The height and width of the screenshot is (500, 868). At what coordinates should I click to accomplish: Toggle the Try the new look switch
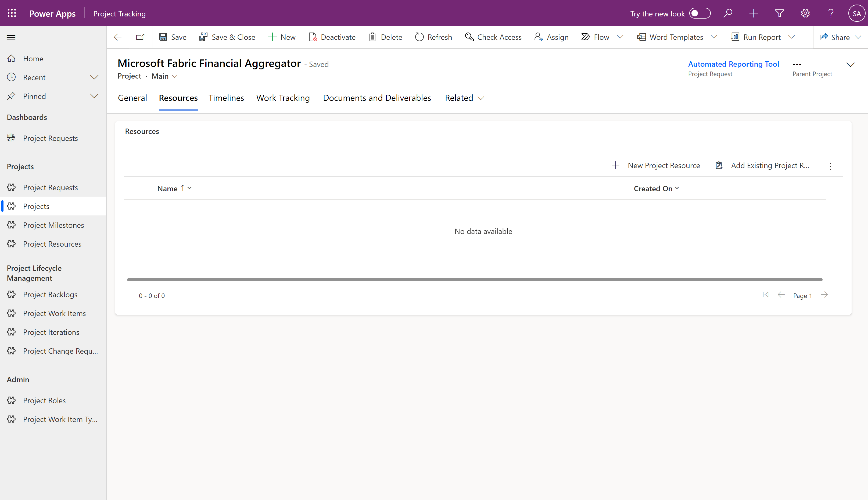(x=700, y=13)
